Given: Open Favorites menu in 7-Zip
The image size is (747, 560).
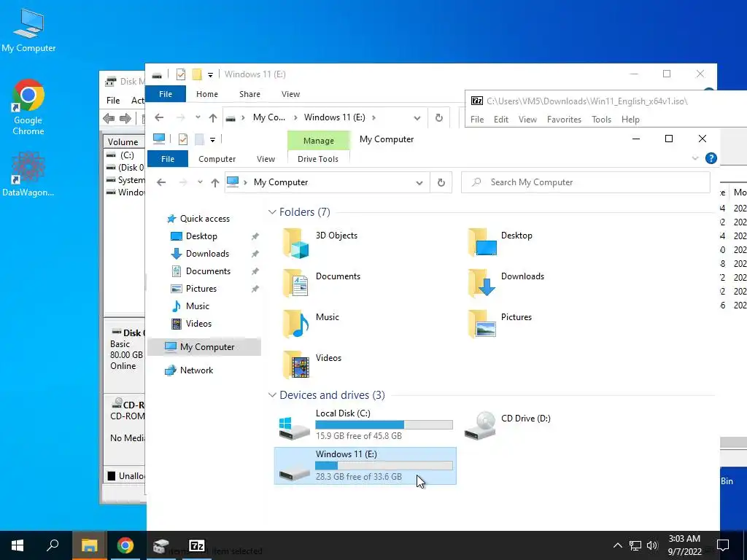Looking at the screenshot, I should 564,120.
